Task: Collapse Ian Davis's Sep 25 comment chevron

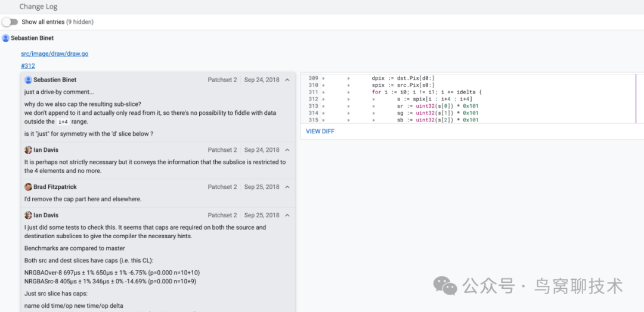Action: click(x=287, y=215)
